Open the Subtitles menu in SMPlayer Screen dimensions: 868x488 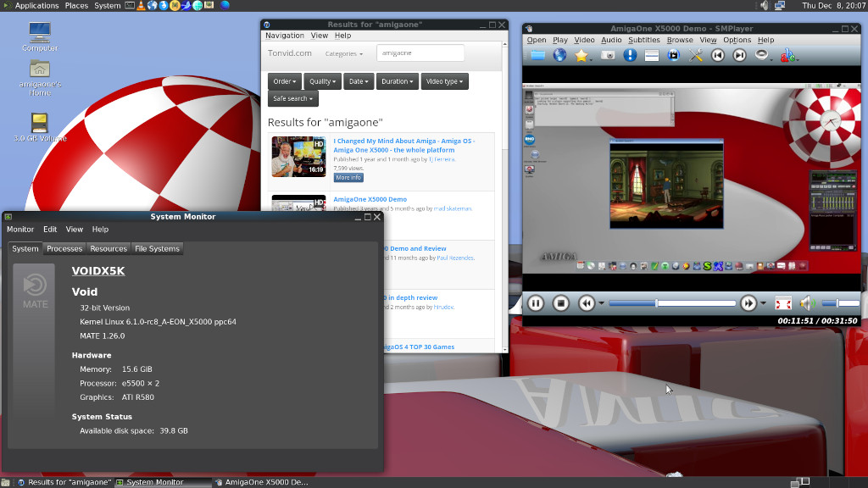coord(644,40)
